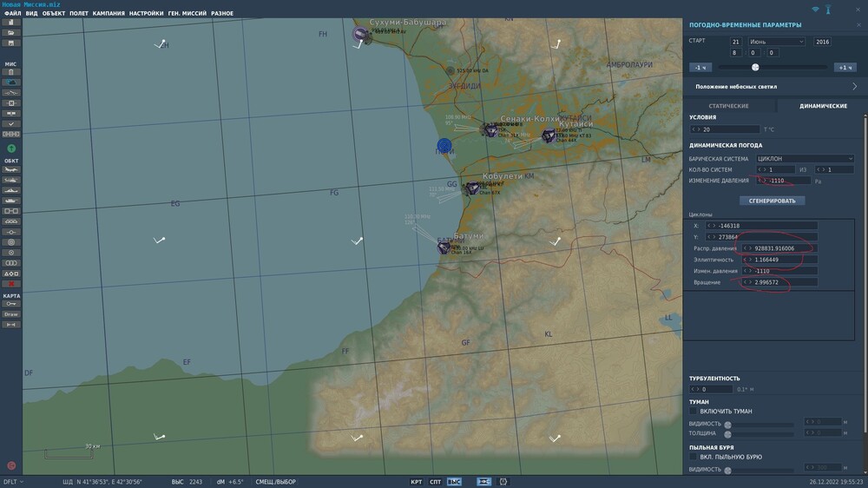Open the РАЗНОЕ menu
The width and height of the screenshot is (868, 488).
pyautogui.click(x=222, y=13)
